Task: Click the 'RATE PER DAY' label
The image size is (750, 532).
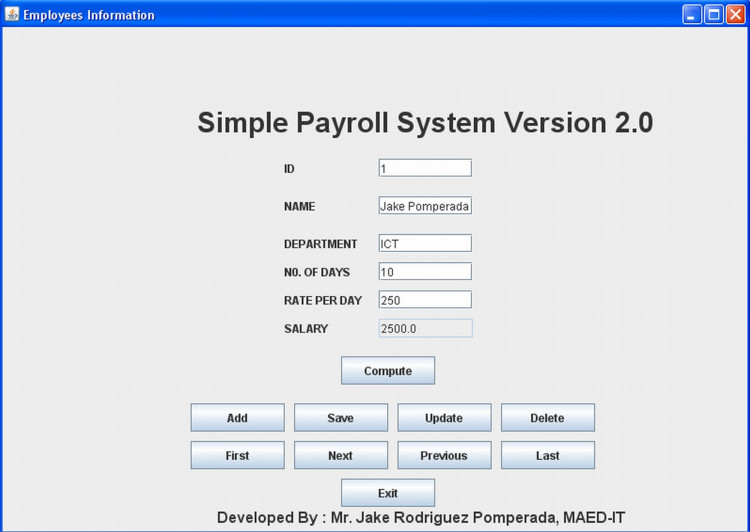Action: [x=323, y=300]
